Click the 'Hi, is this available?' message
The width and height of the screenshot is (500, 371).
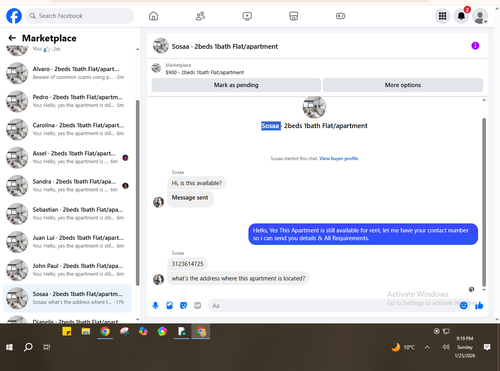tap(197, 183)
